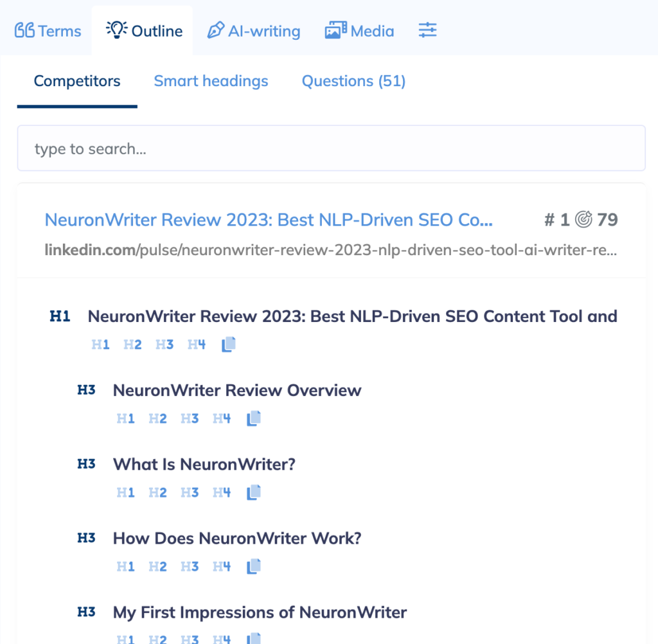Image resolution: width=658 pixels, height=644 pixels.
Task: Insert H1 title heading as H4
Action: [197, 344]
